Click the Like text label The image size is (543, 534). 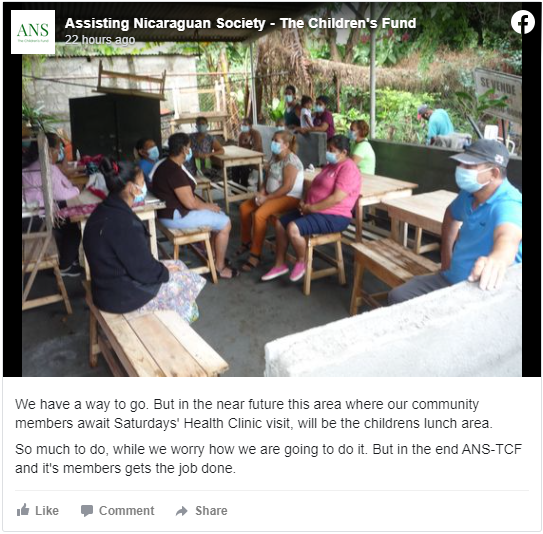[x=47, y=510]
